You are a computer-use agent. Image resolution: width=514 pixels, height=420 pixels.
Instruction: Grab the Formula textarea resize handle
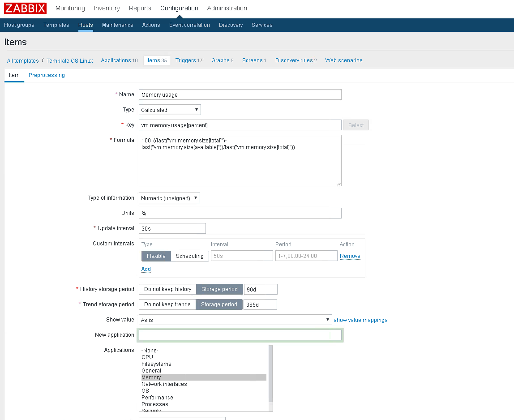(339, 184)
